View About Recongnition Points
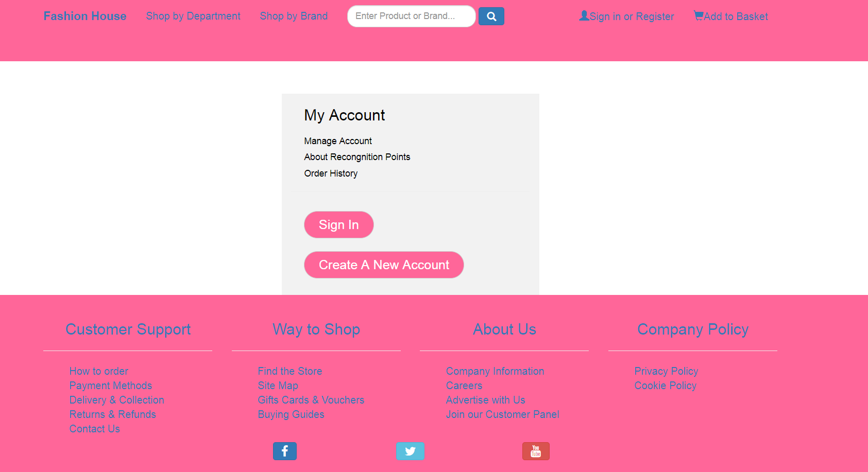This screenshot has width=868, height=472. click(357, 157)
